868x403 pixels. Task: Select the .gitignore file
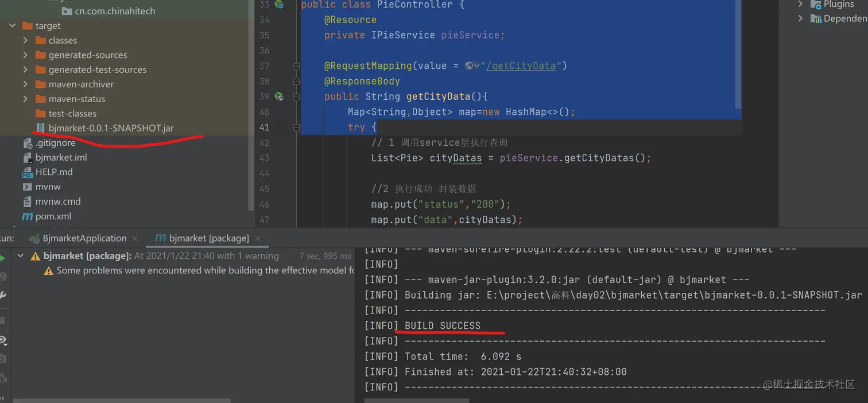55,143
